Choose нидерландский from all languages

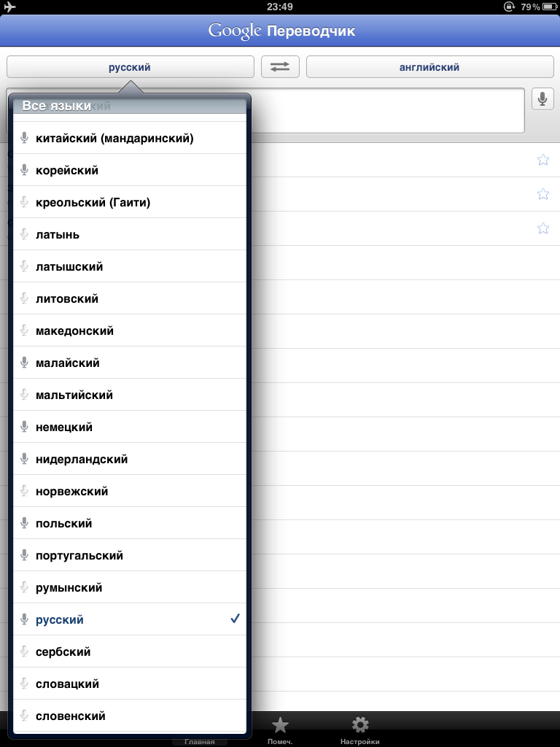coord(82,459)
